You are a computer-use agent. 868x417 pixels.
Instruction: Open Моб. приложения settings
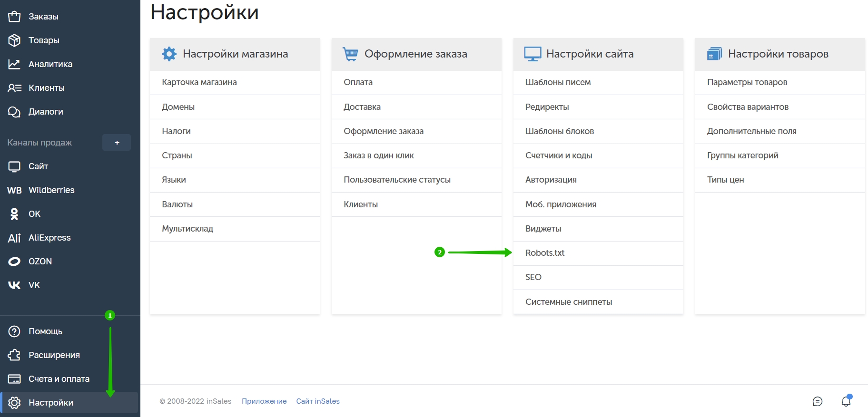tap(598, 204)
